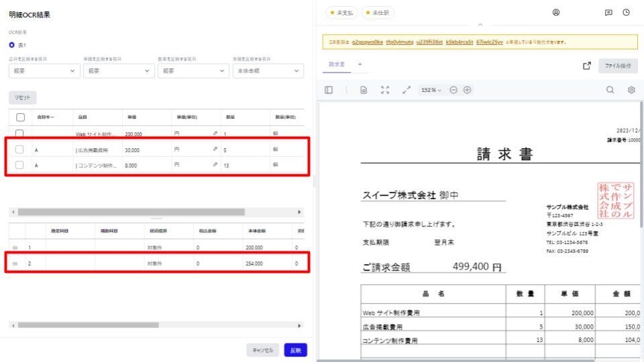Toggle the select-all checkbox in the table header
644x362 pixels.
pyautogui.click(x=20, y=117)
